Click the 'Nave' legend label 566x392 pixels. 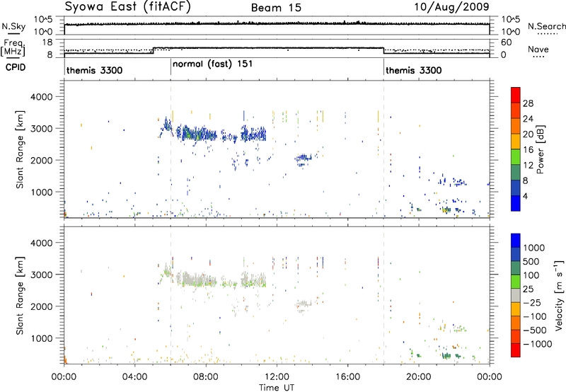point(538,49)
